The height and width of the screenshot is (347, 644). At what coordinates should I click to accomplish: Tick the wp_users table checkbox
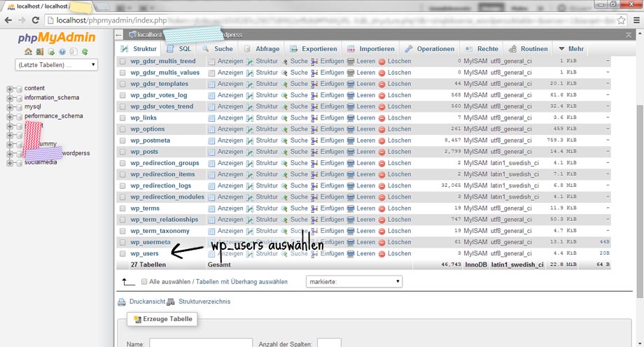[122, 254]
